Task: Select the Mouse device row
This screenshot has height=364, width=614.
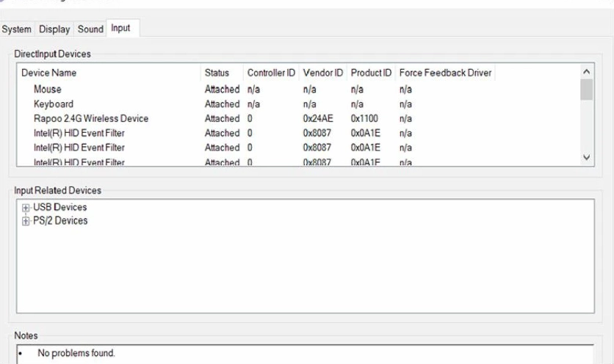Action: point(48,90)
